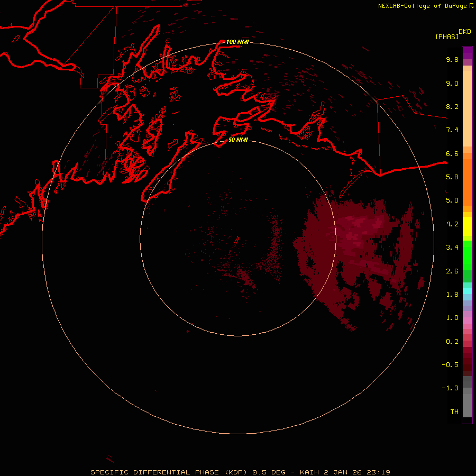Click the TH threshold label on the scale
Image resolution: width=476 pixels, height=476 pixels.
pos(454,411)
